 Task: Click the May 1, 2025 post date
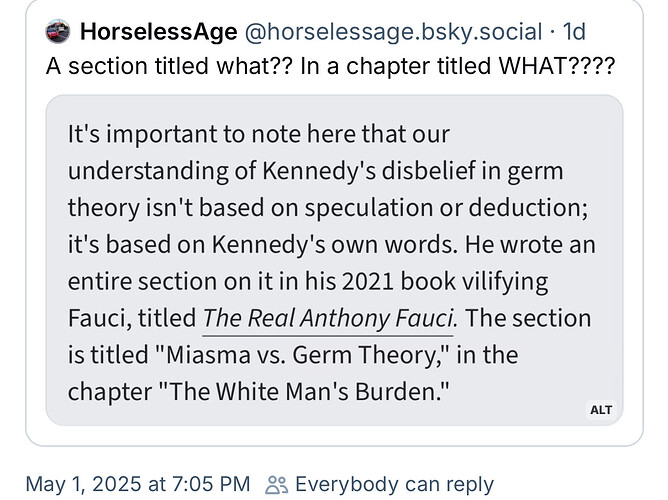(83, 484)
